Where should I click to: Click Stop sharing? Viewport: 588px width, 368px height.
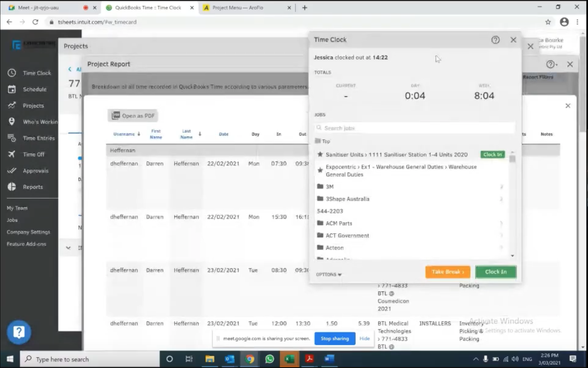(x=335, y=338)
